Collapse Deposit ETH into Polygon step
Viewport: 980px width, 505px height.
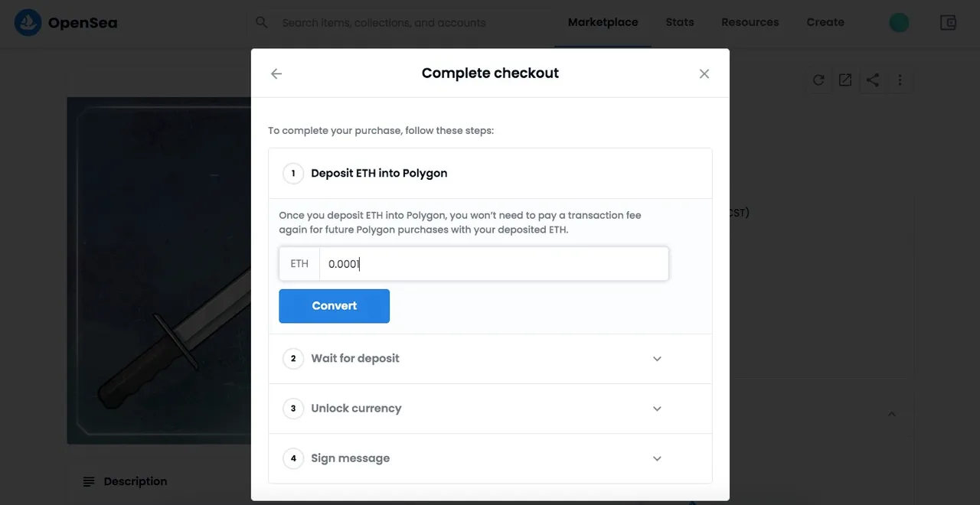pyautogui.click(x=490, y=174)
